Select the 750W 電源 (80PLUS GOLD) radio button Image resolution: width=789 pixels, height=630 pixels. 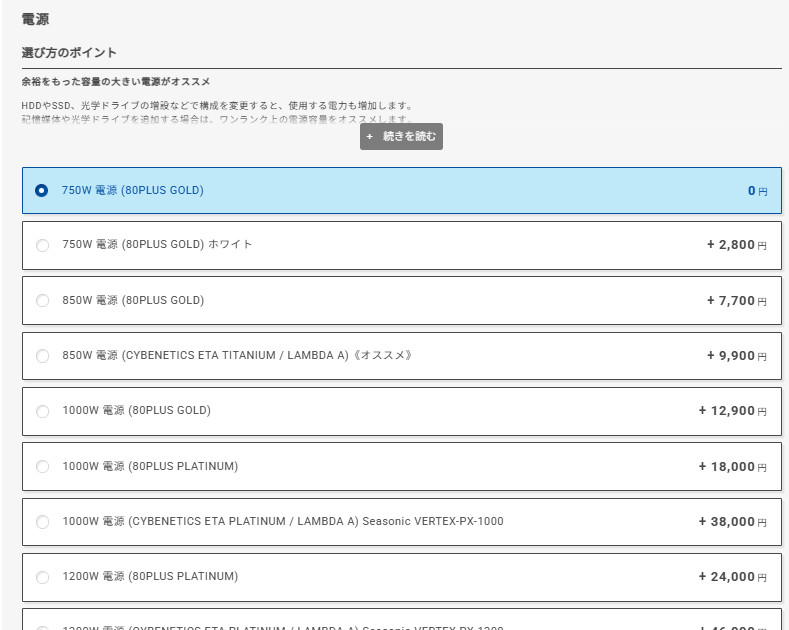pos(42,190)
